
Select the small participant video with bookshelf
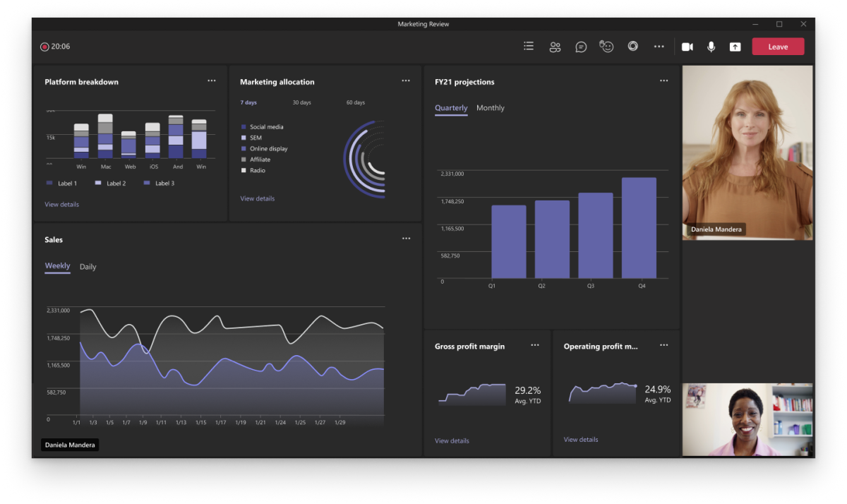747,419
